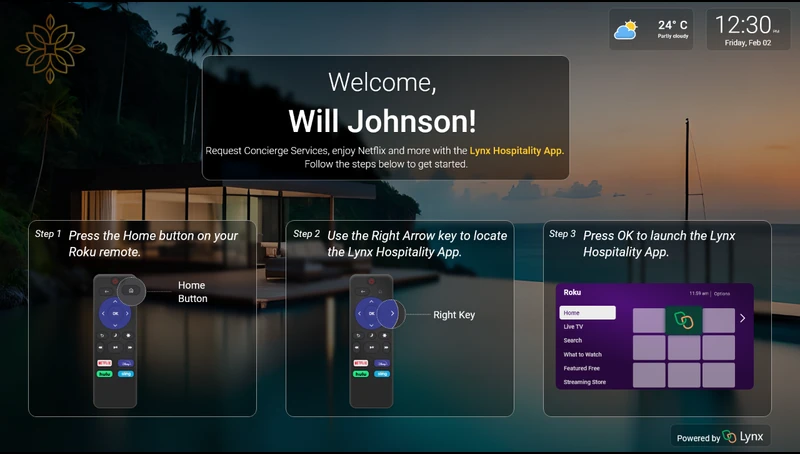The image size is (800, 454).
Task: Click OK on the Step 2 remote
Action: (371, 314)
